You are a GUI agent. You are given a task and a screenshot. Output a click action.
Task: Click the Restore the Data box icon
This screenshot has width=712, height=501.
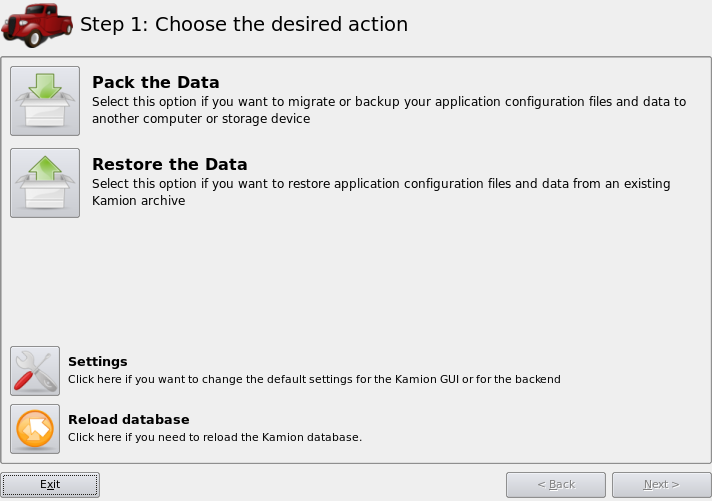click(45, 183)
